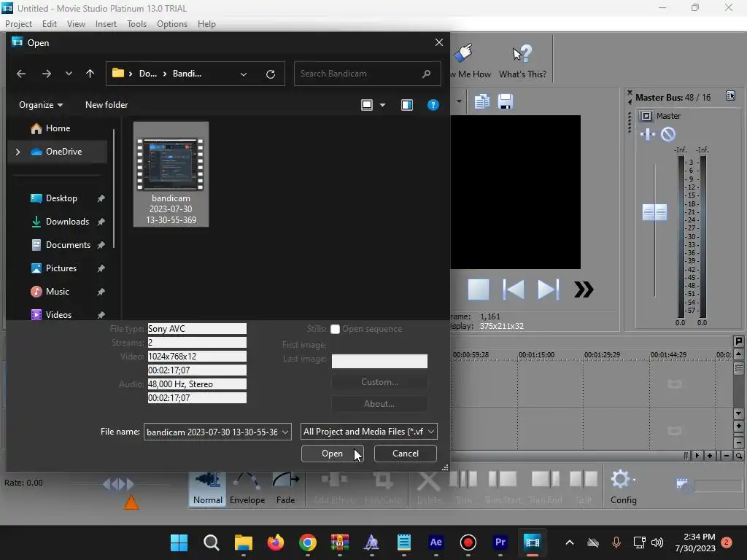
Task: Stop playback in the preview window
Action: click(x=479, y=289)
